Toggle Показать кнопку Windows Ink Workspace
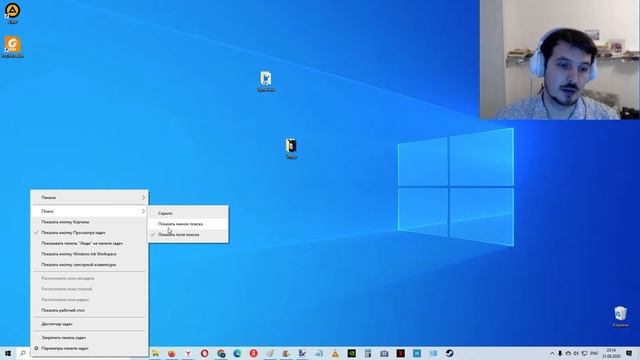 point(89,254)
